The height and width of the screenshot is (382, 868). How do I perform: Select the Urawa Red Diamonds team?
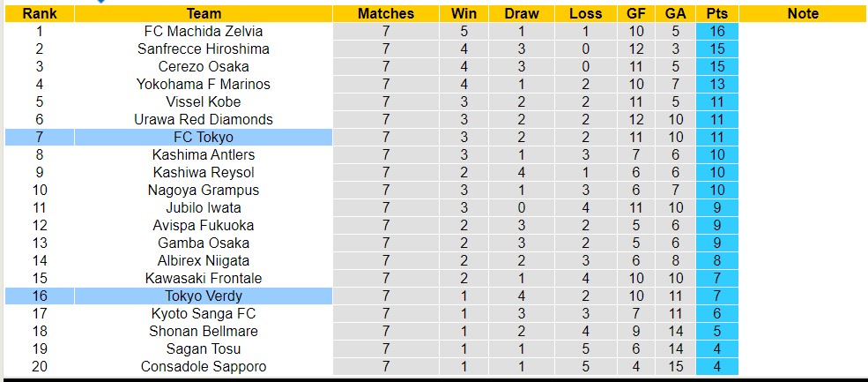[204, 119]
